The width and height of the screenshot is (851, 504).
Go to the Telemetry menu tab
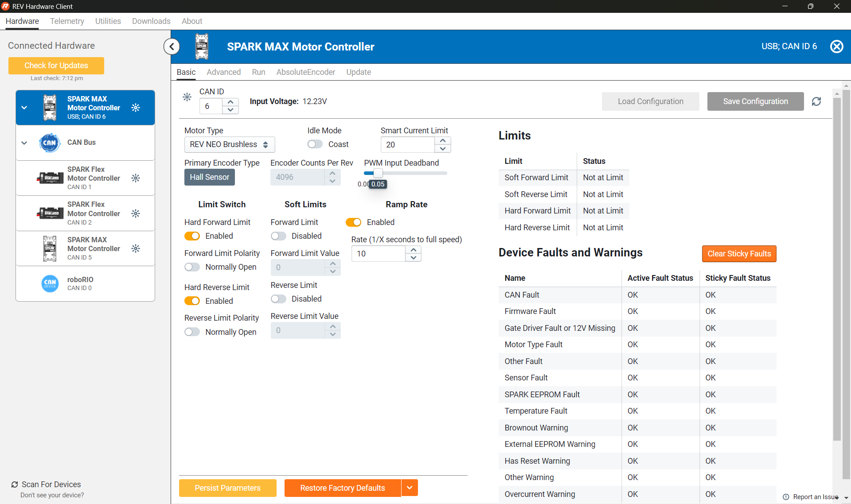coord(67,21)
